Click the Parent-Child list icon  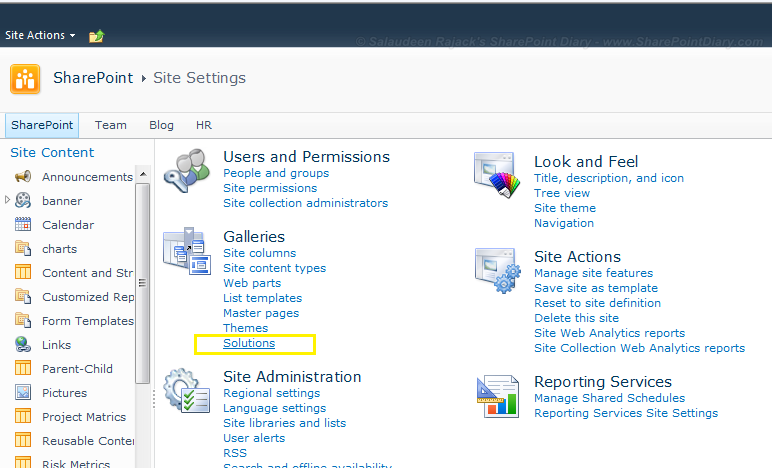coord(23,368)
